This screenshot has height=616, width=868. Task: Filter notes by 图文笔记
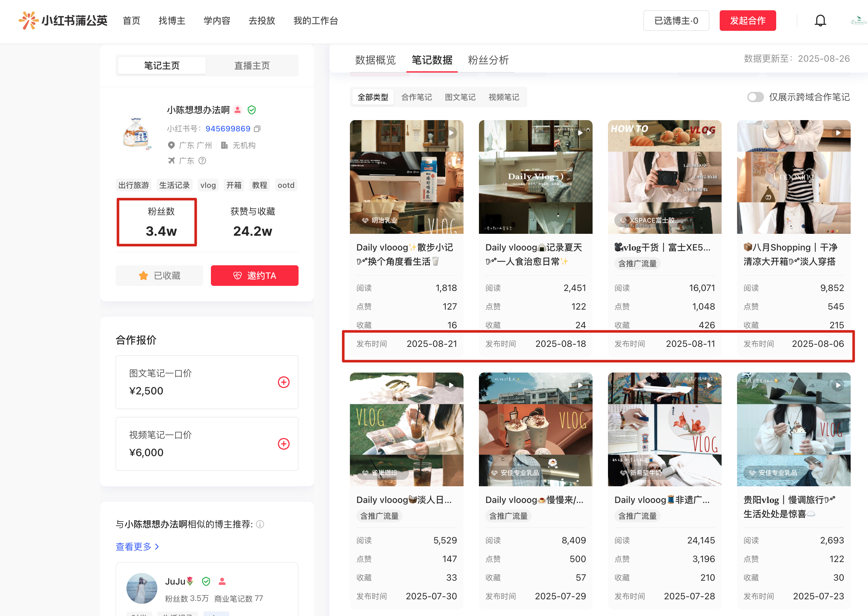click(460, 98)
